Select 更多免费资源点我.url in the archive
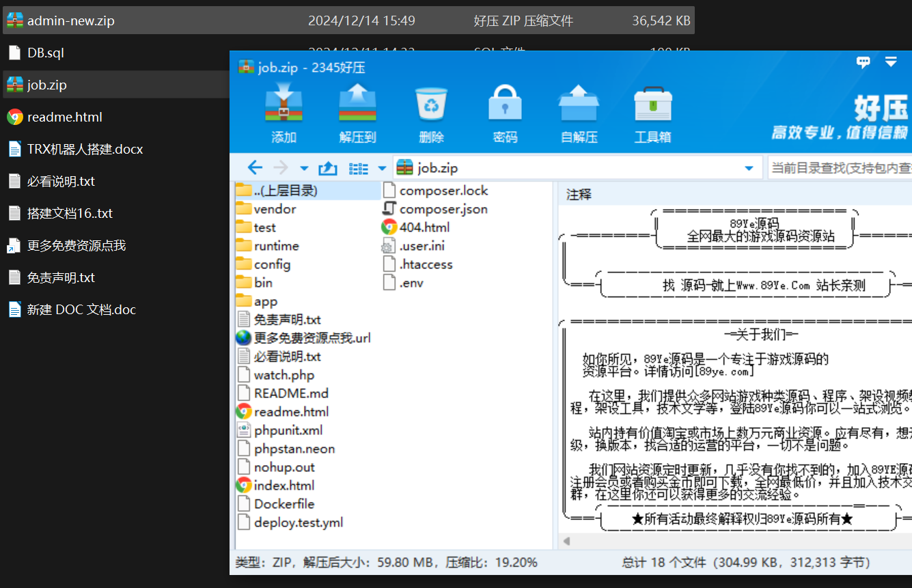 coord(303,338)
